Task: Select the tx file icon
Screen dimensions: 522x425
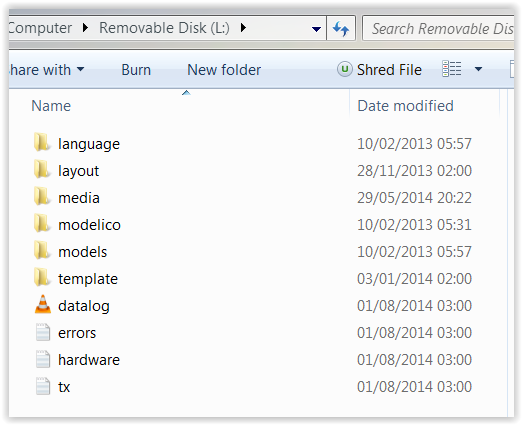Action: 43,386
